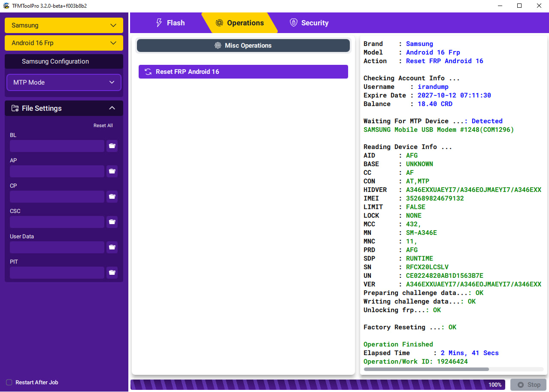Click the User Data browse folder icon
This screenshot has width=549, height=392.
(x=112, y=247)
